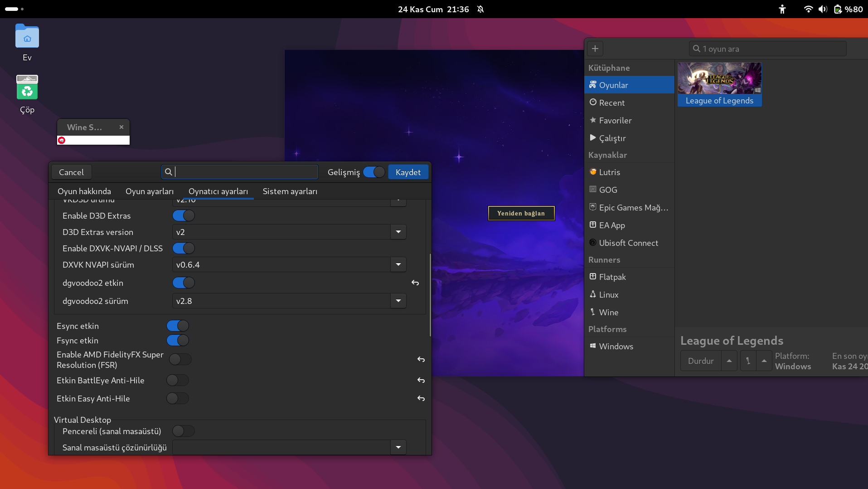868x489 pixels.
Task: Click the add game plus icon
Action: 595,49
